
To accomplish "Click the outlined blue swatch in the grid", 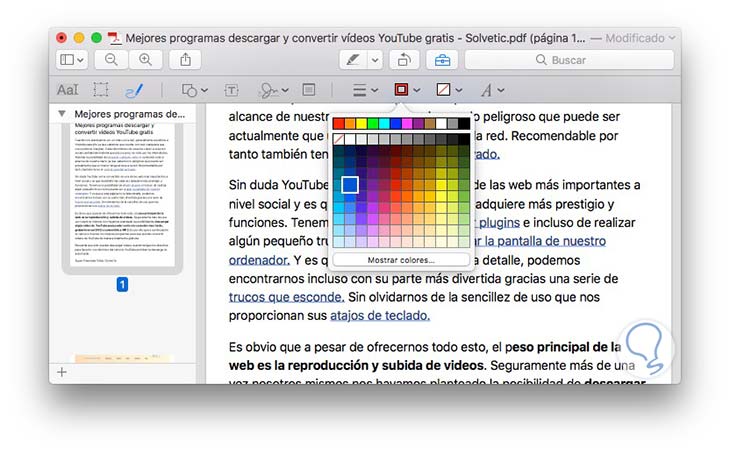I will point(350,185).
